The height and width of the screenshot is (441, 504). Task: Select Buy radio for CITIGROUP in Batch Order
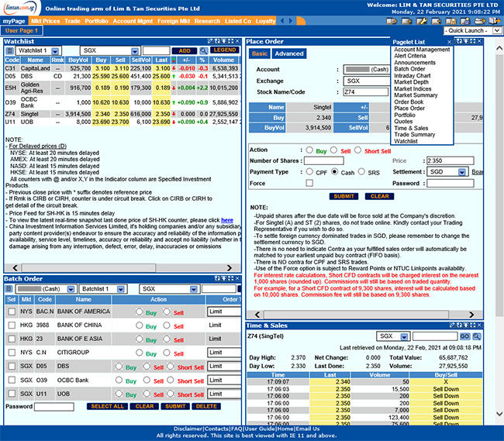139,353
